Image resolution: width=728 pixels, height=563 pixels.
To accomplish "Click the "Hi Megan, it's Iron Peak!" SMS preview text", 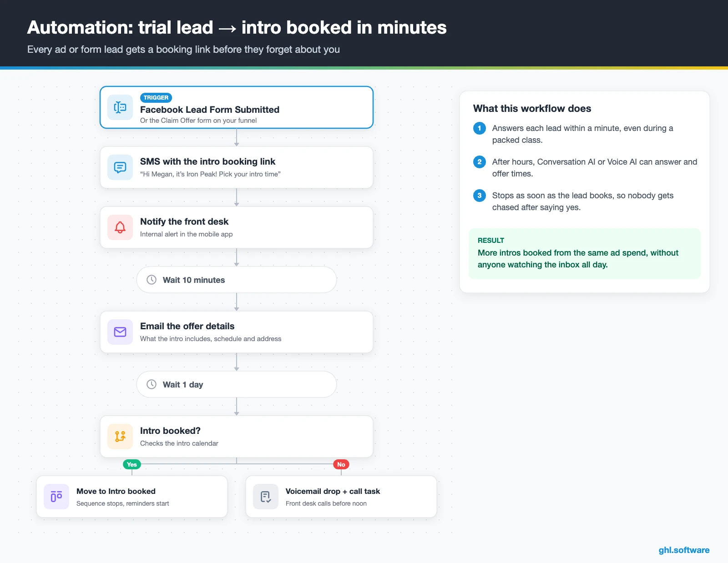I will [210, 174].
